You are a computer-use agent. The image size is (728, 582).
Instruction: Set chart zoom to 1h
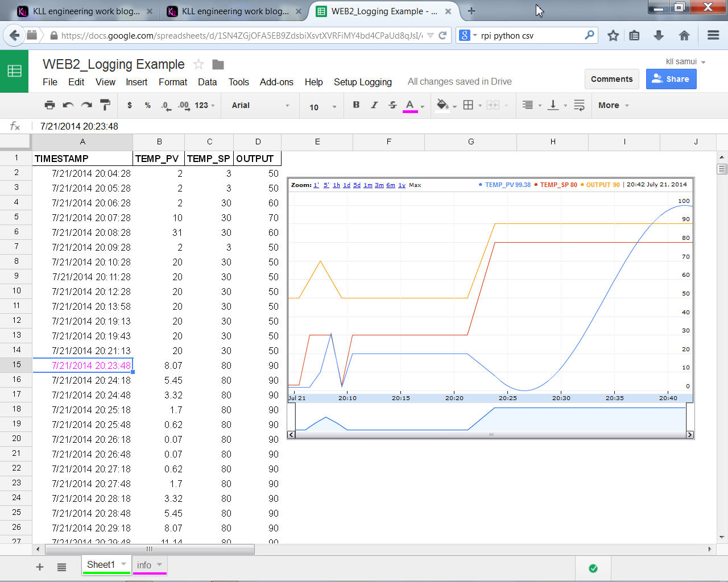pos(336,185)
